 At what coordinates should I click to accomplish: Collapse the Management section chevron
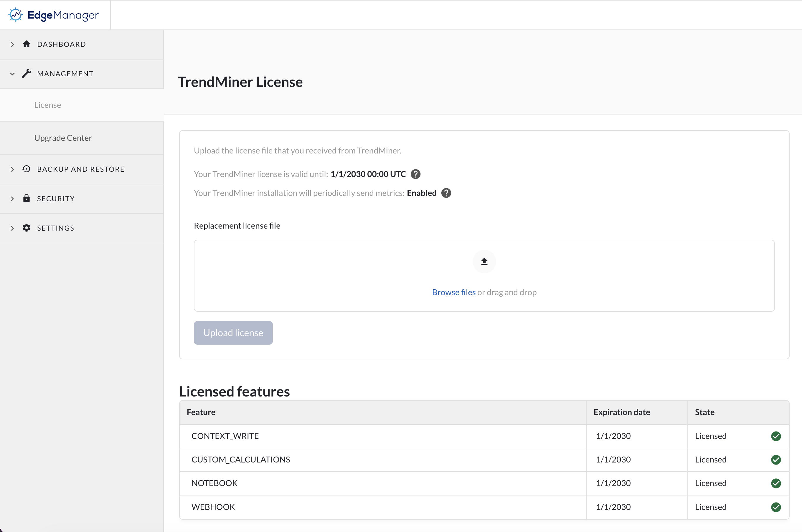click(13, 74)
